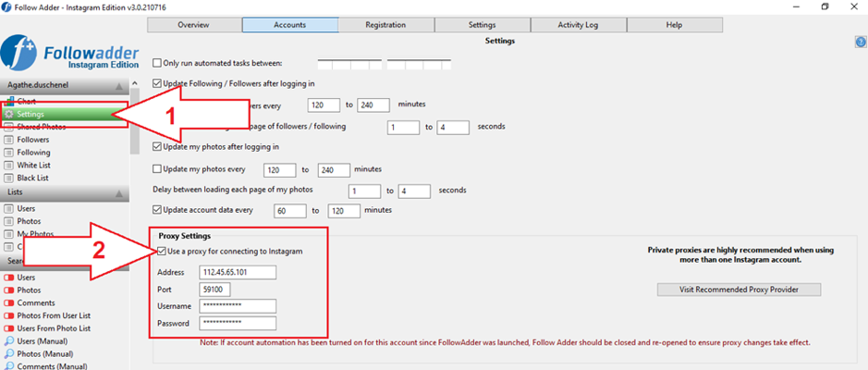The height and width of the screenshot is (370, 868).
Task: Click magnifier icon beside Photos (Manual)
Action: point(9,353)
